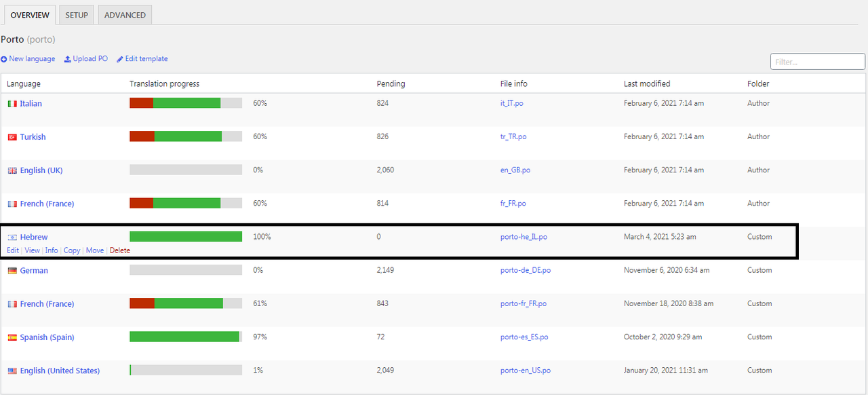
Task: Click the Filter input field
Action: pos(818,62)
